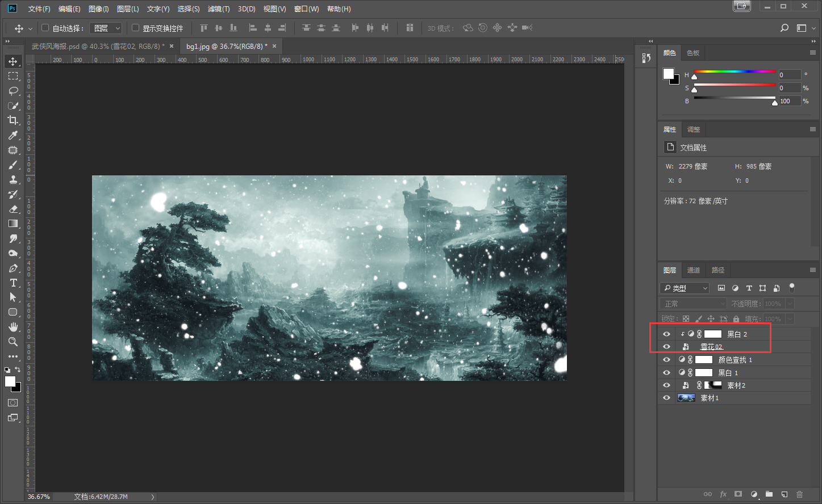Switch to the 武侠风海报.psd document tab
This screenshot has height=504, width=822.
(x=98, y=46)
